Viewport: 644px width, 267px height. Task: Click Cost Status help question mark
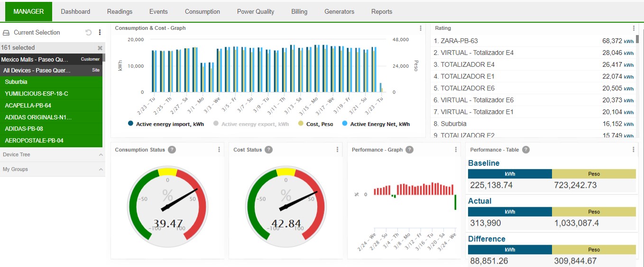point(268,150)
